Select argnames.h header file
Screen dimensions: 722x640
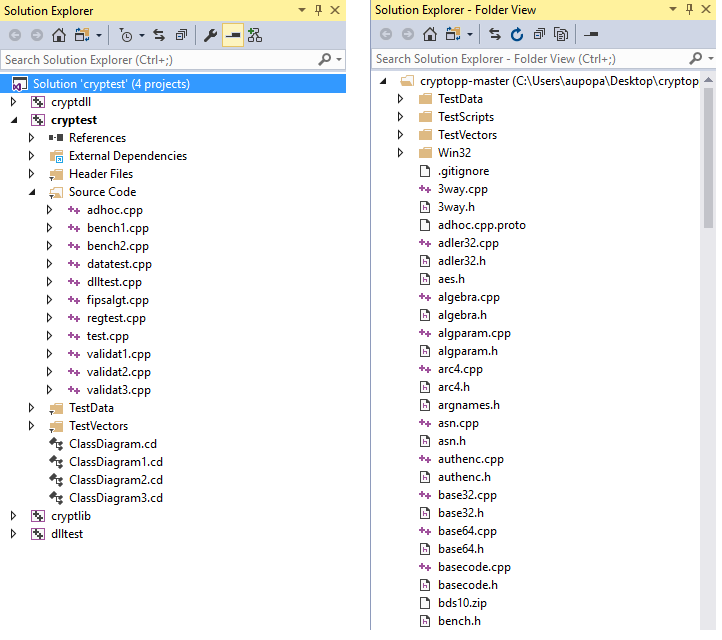(x=469, y=405)
